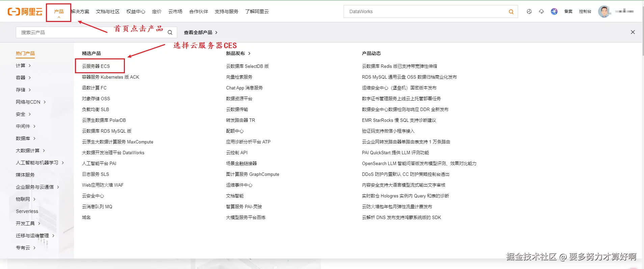Open 人工智能平台 PAI
The image size is (644, 269).
tap(99, 163)
